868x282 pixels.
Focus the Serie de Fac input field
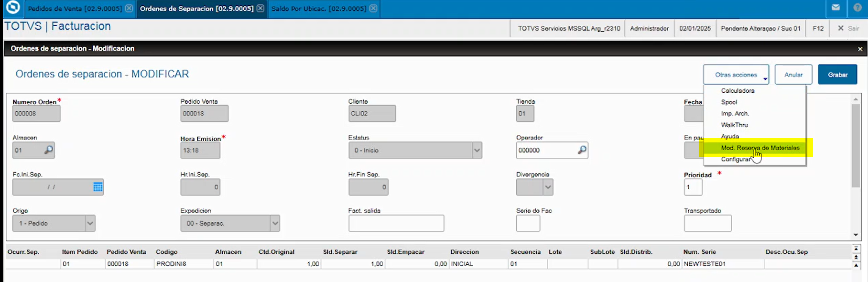click(528, 223)
